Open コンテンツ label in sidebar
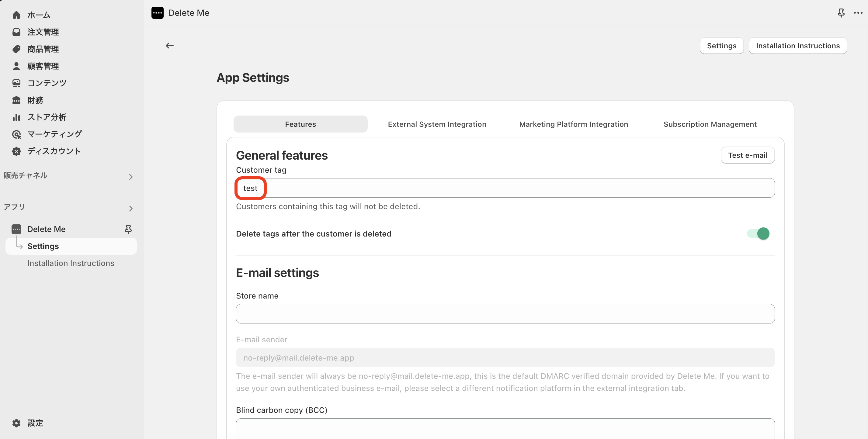This screenshot has width=868, height=439. (x=47, y=83)
